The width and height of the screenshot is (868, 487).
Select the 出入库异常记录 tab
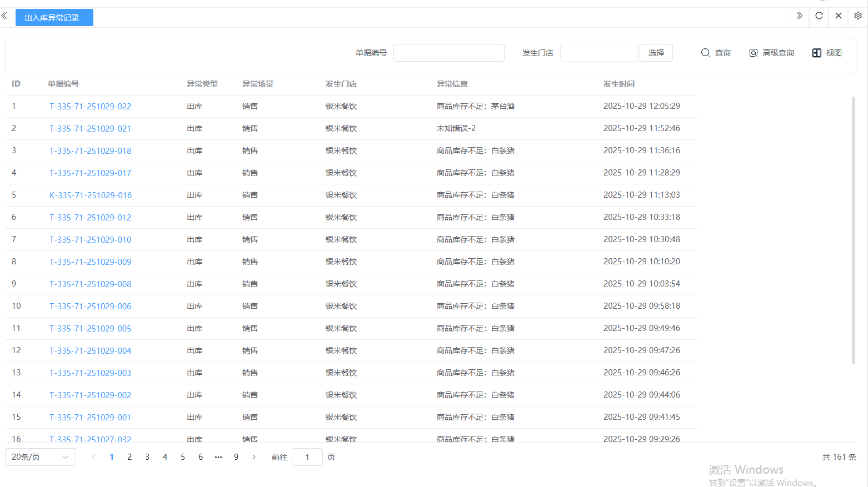pyautogui.click(x=54, y=18)
